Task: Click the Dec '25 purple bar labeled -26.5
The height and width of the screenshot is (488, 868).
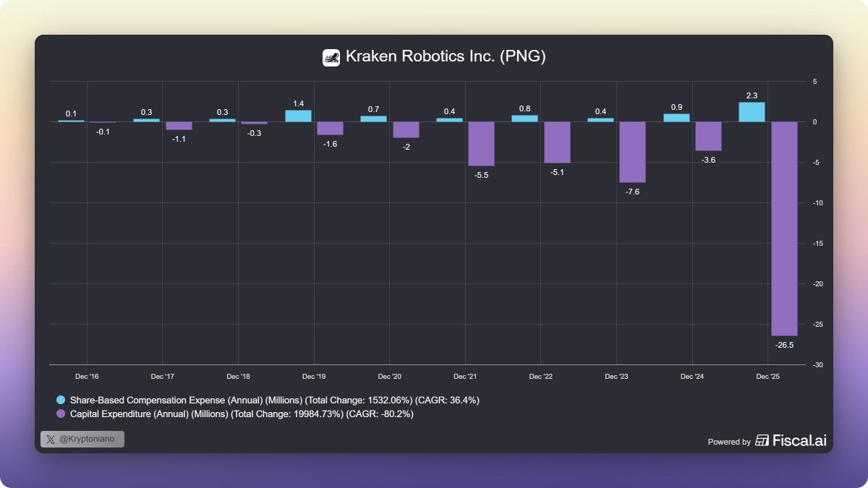Action: [x=784, y=228]
